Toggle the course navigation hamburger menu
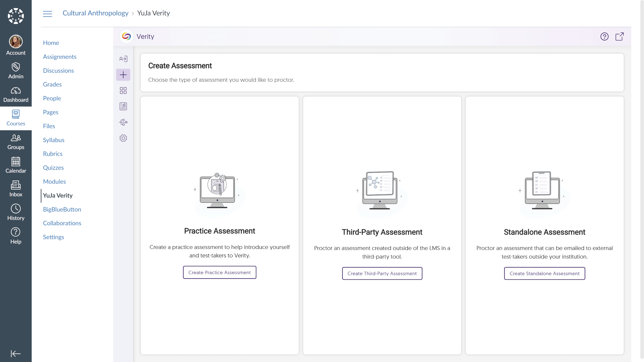 tap(47, 14)
